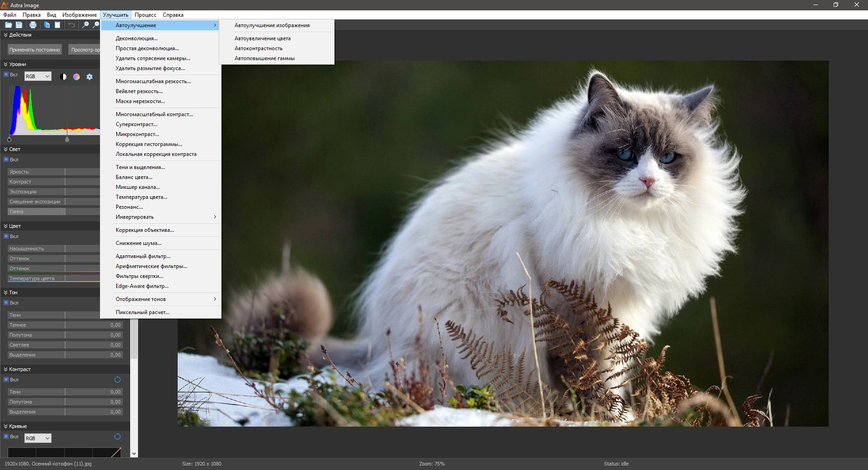Zoom in with the plus magnifier icon
Image resolution: width=868 pixels, height=470 pixels.
pyautogui.click(x=85, y=25)
